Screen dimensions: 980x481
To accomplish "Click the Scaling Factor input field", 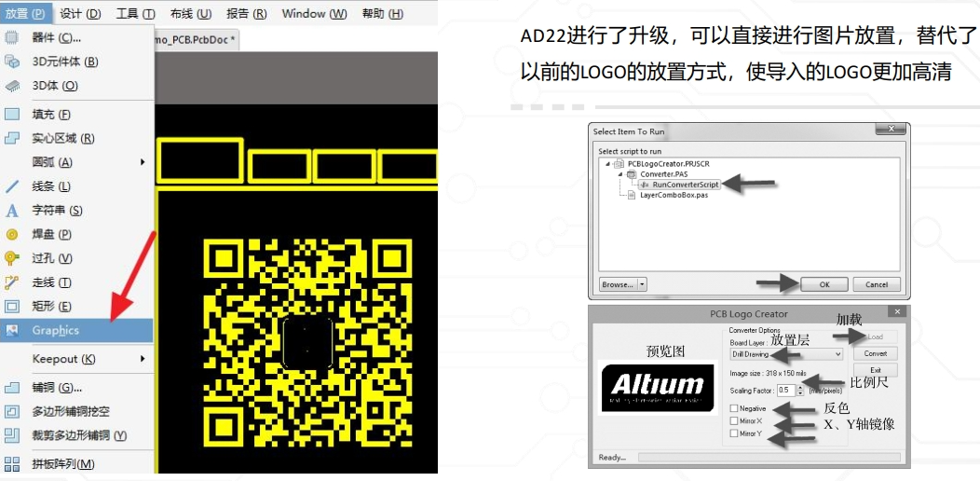I will [786, 391].
